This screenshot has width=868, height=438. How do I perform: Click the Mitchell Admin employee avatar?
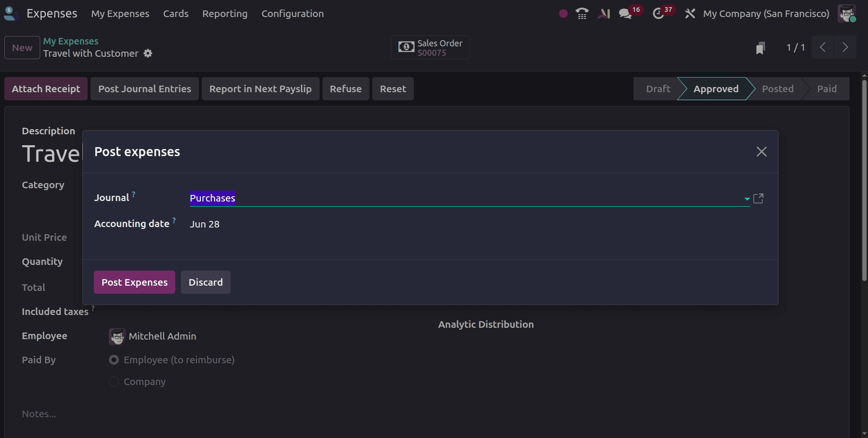[117, 336]
